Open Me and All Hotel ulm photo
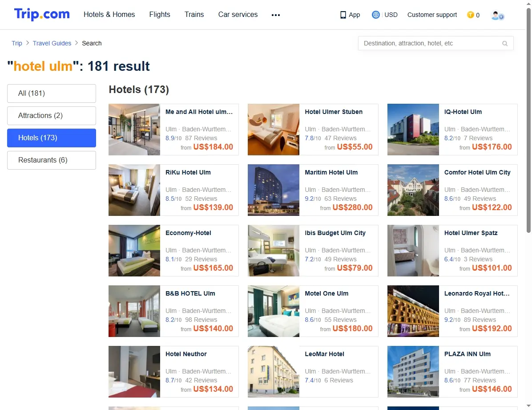The width and height of the screenshot is (532, 410). point(134,130)
